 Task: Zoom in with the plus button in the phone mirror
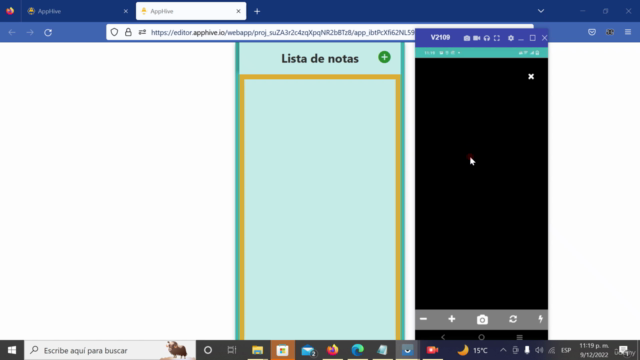click(x=451, y=319)
